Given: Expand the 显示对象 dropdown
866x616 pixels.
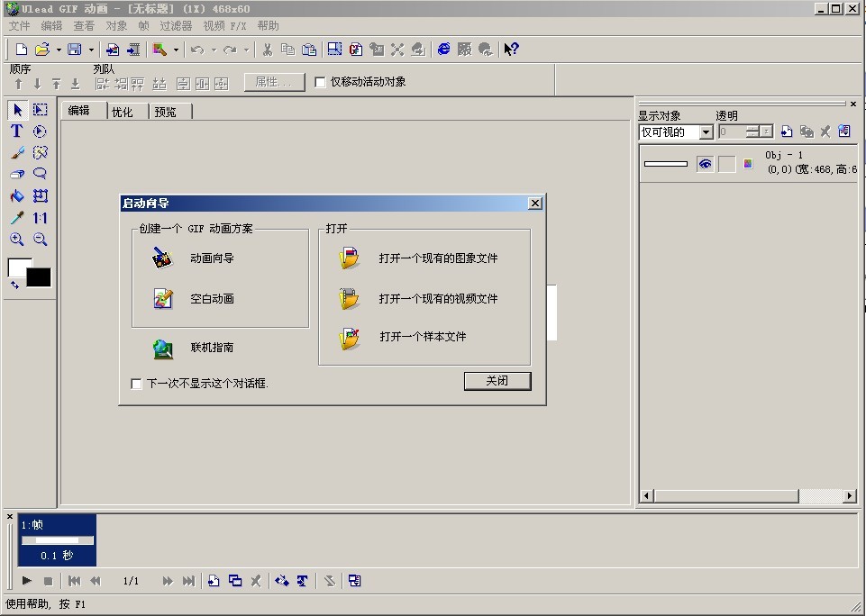Looking at the screenshot, I should tap(706, 131).
